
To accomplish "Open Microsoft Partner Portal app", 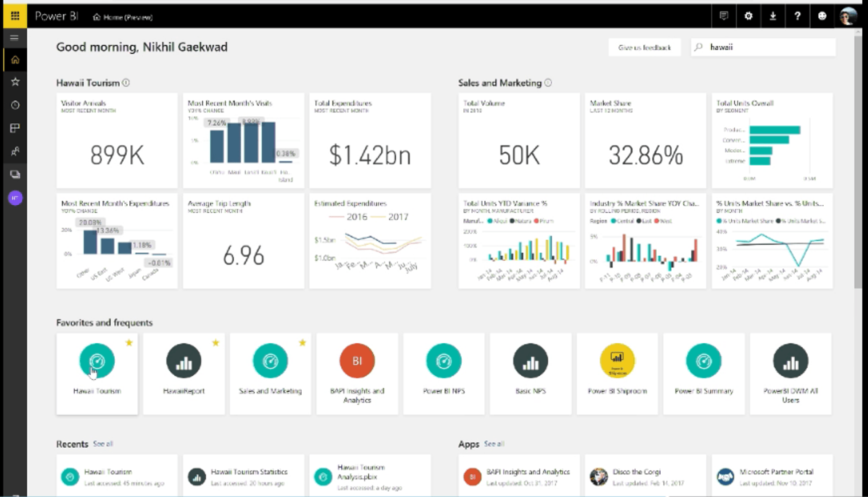I will pyautogui.click(x=772, y=476).
